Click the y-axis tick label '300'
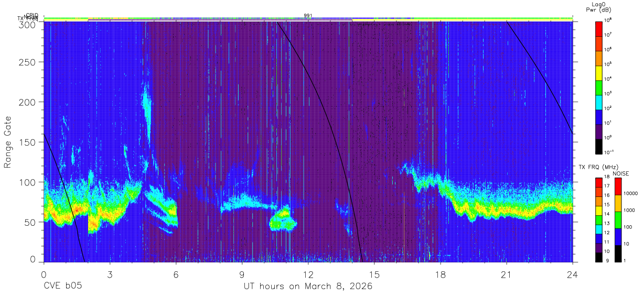This screenshot has height=297, width=644. click(28, 25)
